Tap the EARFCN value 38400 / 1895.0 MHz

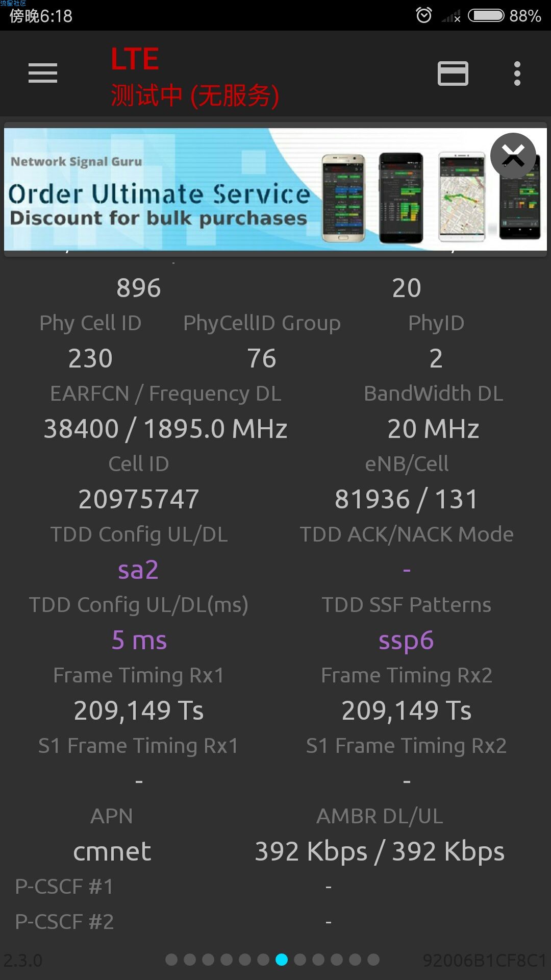click(166, 429)
